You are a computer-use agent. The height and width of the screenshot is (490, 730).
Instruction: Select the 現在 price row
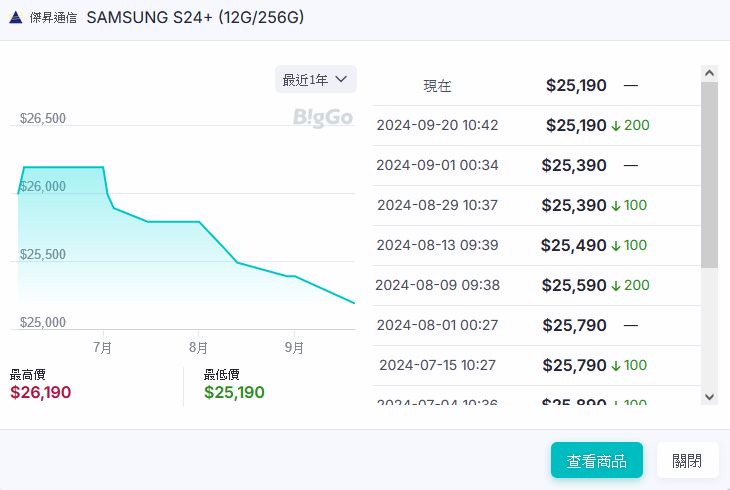[535, 86]
